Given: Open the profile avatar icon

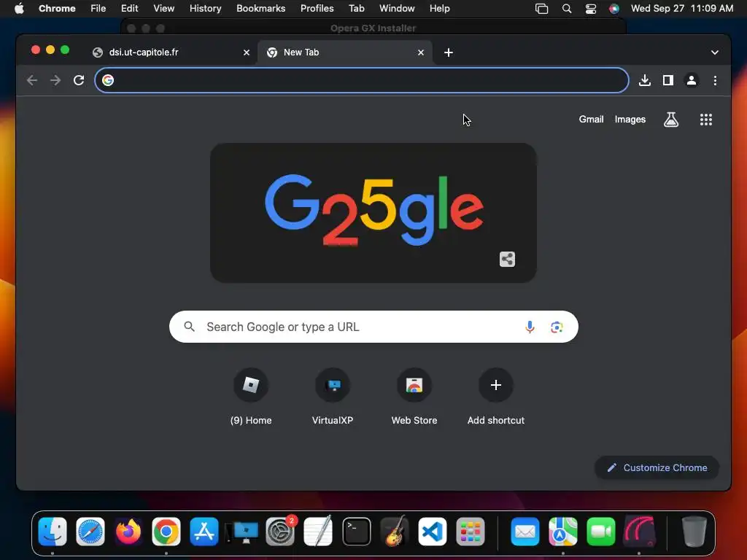Looking at the screenshot, I should pyautogui.click(x=692, y=80).
